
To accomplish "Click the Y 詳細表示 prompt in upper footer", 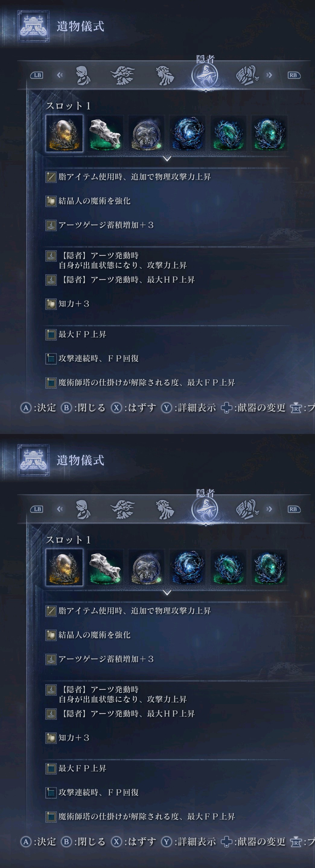I will 189,408.
